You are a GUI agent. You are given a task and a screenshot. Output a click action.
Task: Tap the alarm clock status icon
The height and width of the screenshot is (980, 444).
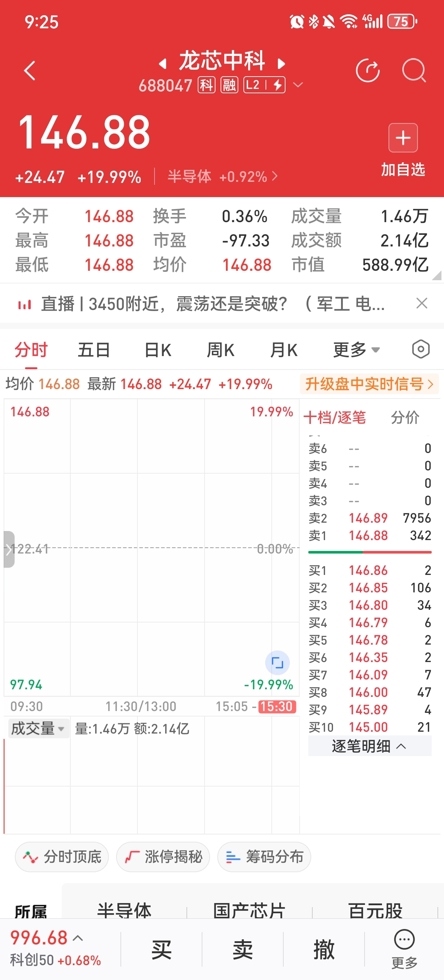tap(297, 21)
